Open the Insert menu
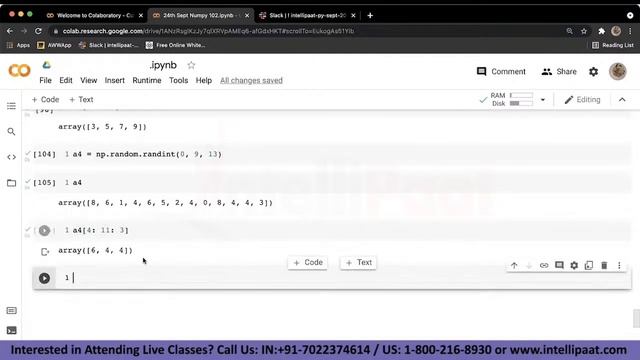The height and width of the screenshot is (360, 640). point(115,80)
